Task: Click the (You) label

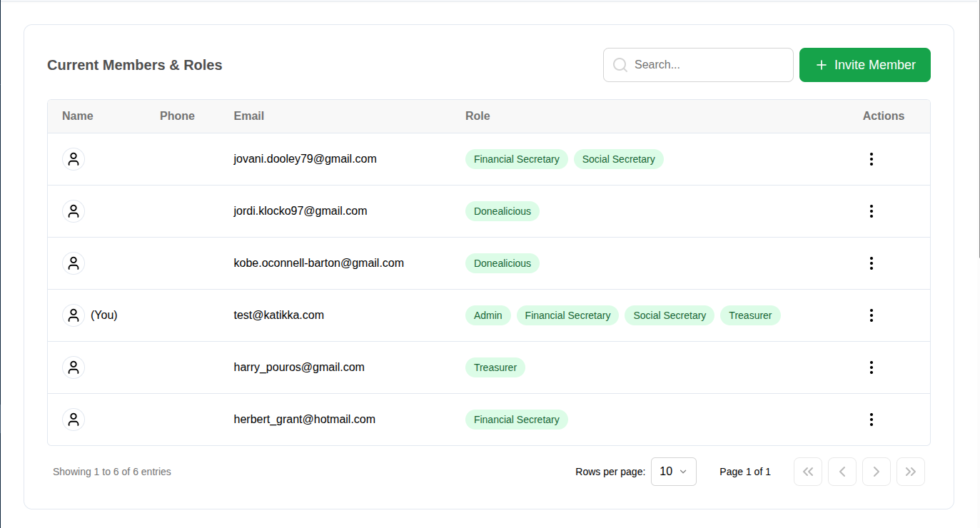Action: pyautogui.click(x=104, y=315)
